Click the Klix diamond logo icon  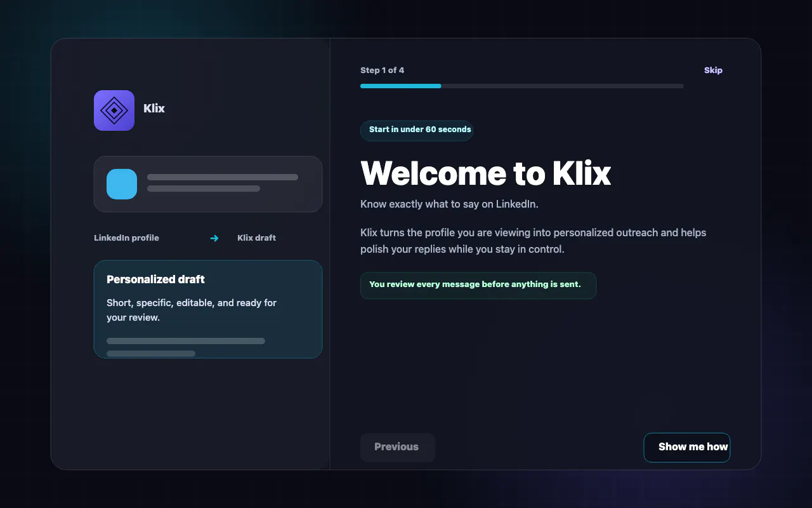[x=114, y=110]
